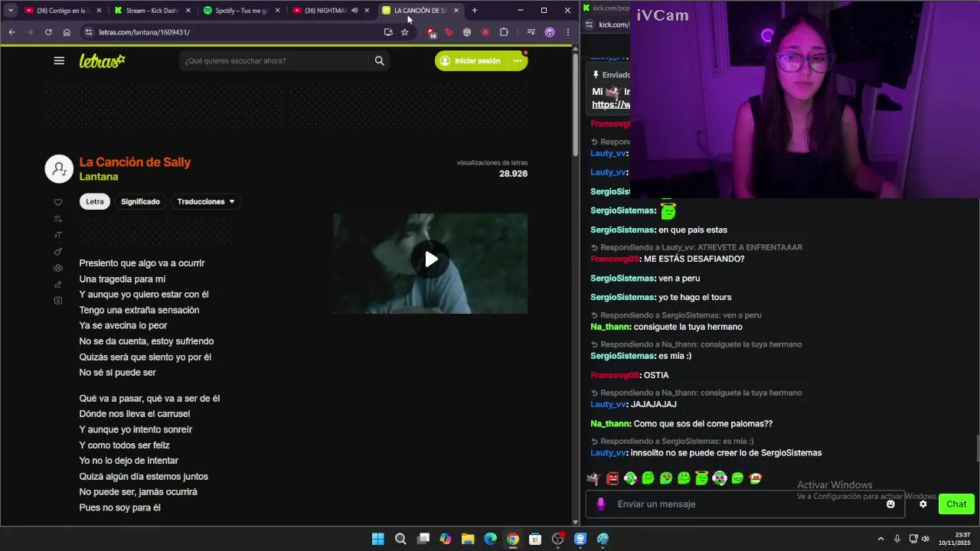This screenshot has height=551, width=980.
Task: Open the Windows Start menu
Action: coord(377,539)
